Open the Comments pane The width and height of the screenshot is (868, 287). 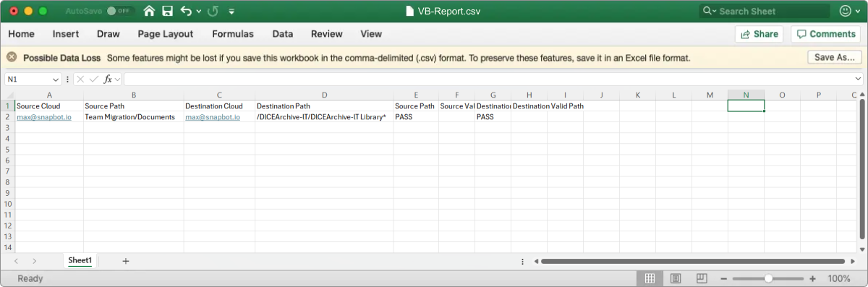(825, 34)
